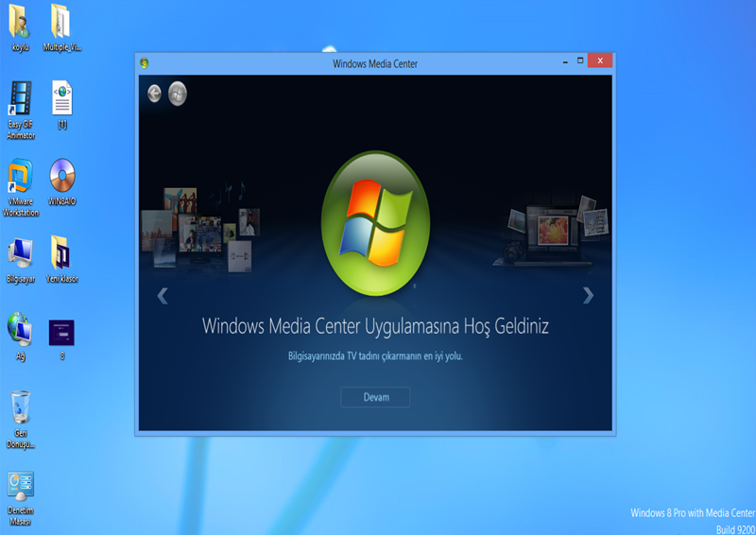Launch Easy GIF Animator shortcut
The image size is (756, 535).
pyautogui.click(x=21, y=110)
